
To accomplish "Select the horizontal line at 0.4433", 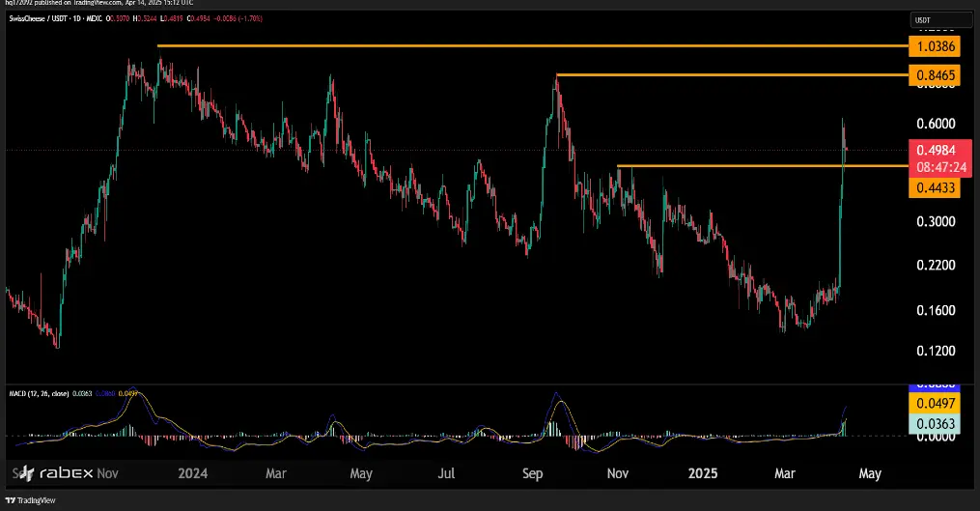I will coord(763,166).
